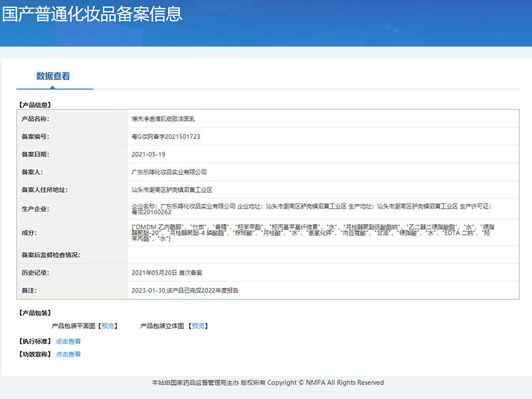This screenshot has height=399, width=532.
Task: Click the 【产品信息】 section heading
Action: [35, 105]
